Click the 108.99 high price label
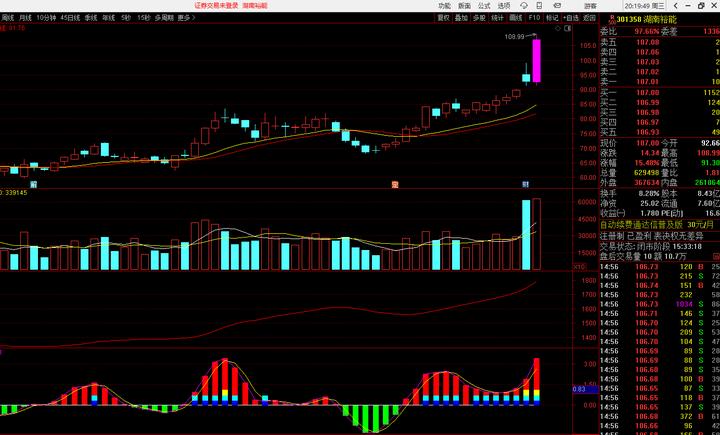720x435 pixels. (514, 36)
